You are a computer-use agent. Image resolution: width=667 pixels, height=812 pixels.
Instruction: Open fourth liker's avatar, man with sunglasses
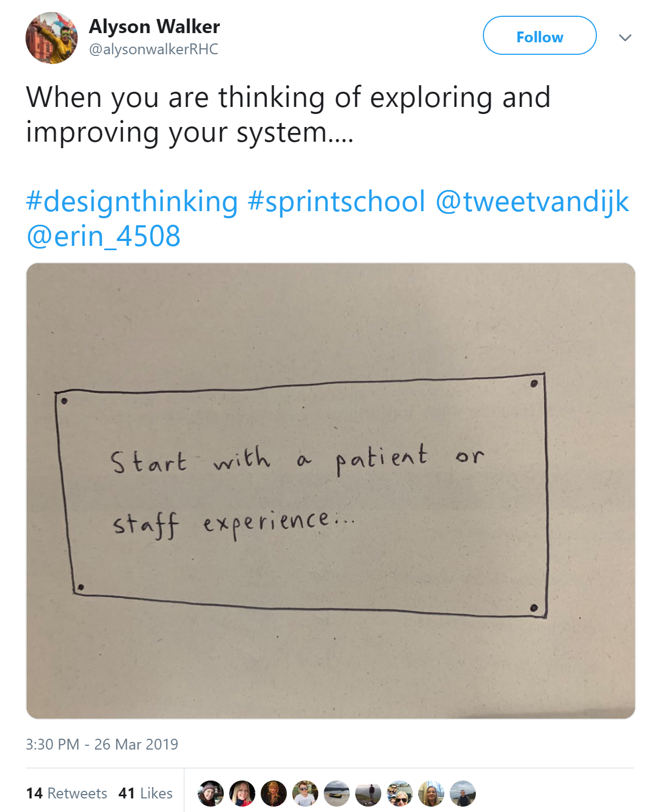[305, 794]
